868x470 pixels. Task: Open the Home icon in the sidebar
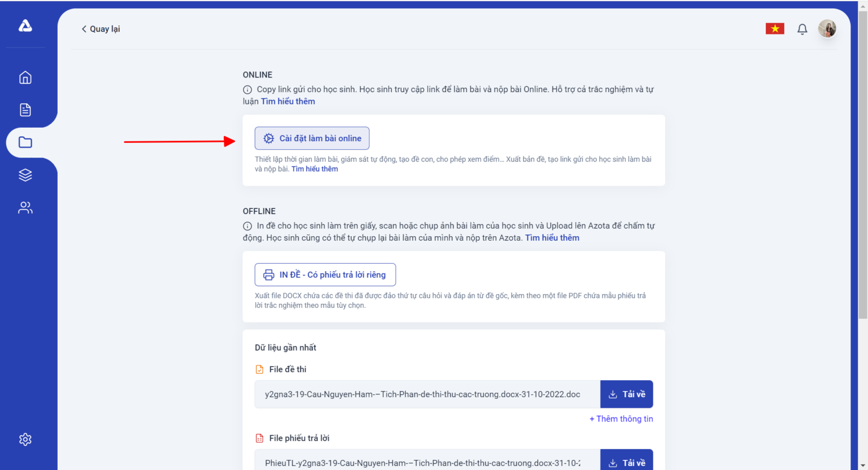pos(25,77)
